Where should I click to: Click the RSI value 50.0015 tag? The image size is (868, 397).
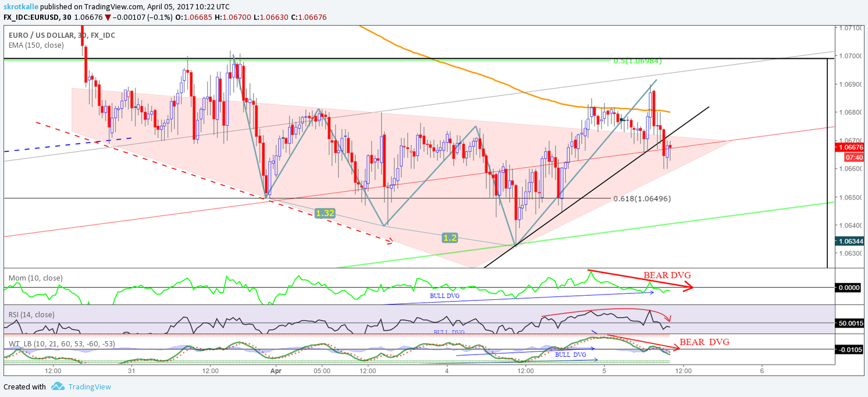pos(851,323)
